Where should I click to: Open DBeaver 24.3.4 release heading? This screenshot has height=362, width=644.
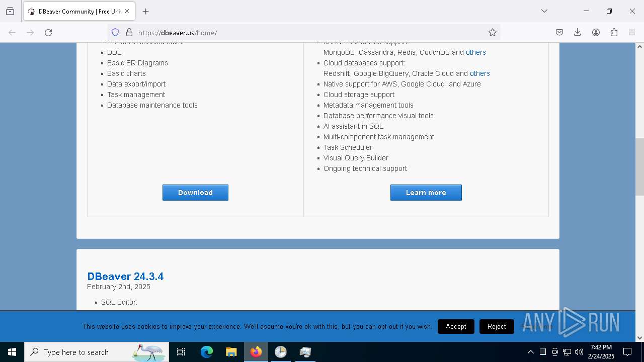(x=125, y=277)
